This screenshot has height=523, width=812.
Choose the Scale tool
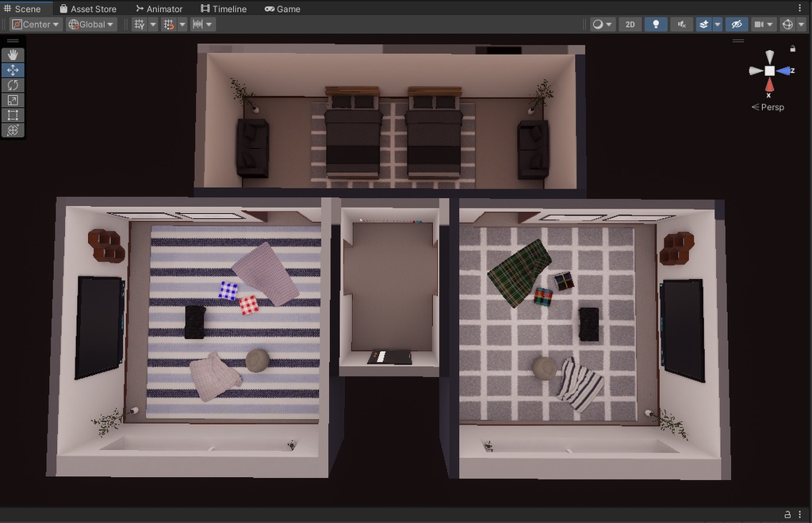(13, 100)
